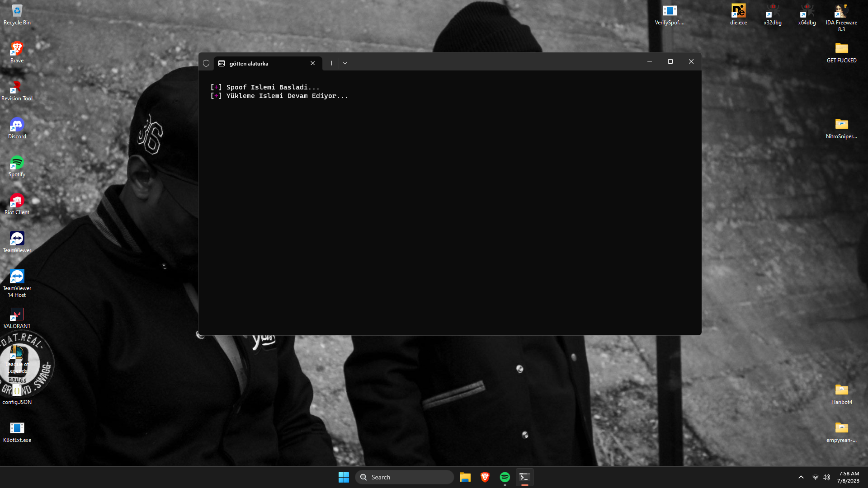Click the taskbar Search box
The width and height of the screenshot is (868, 488).
405,477
